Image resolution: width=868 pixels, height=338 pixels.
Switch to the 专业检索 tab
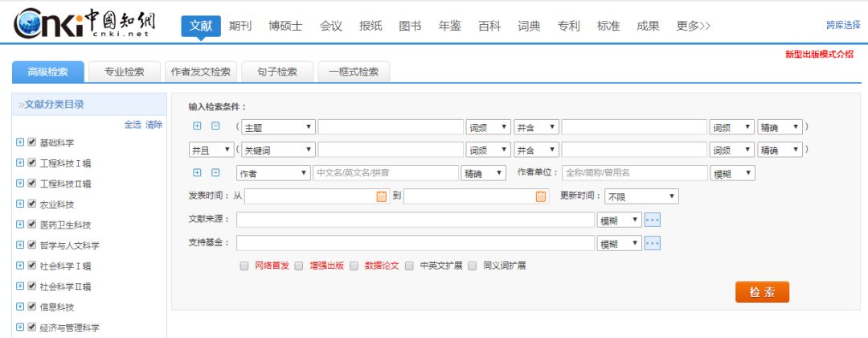pos(125,72)
